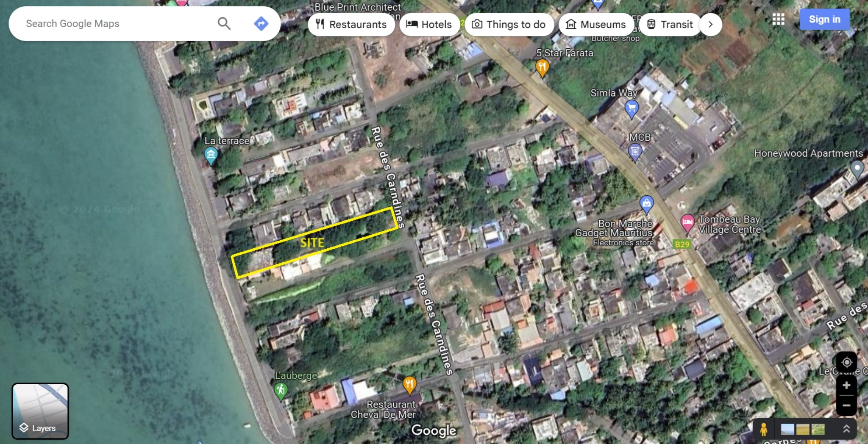This screenshot has height=444, width=868.
Task: Expand the imagery strip with double chevron
Action: (x=846, y=429)
